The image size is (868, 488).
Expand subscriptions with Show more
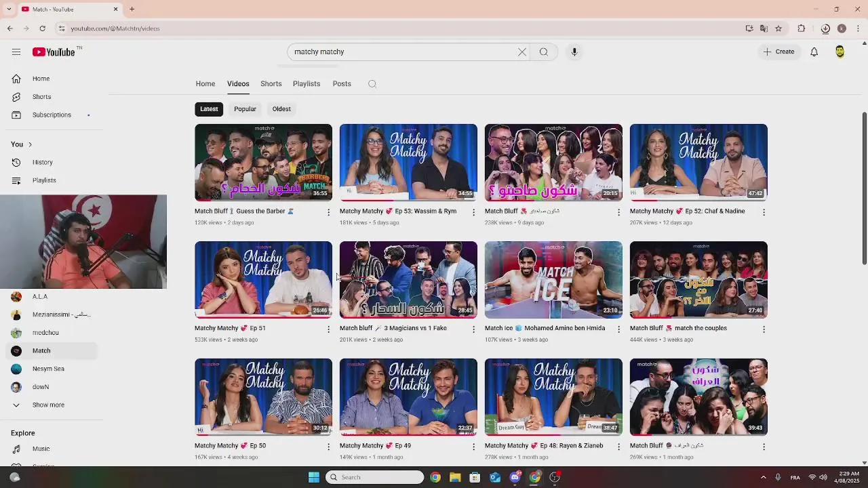coord(48,405)
